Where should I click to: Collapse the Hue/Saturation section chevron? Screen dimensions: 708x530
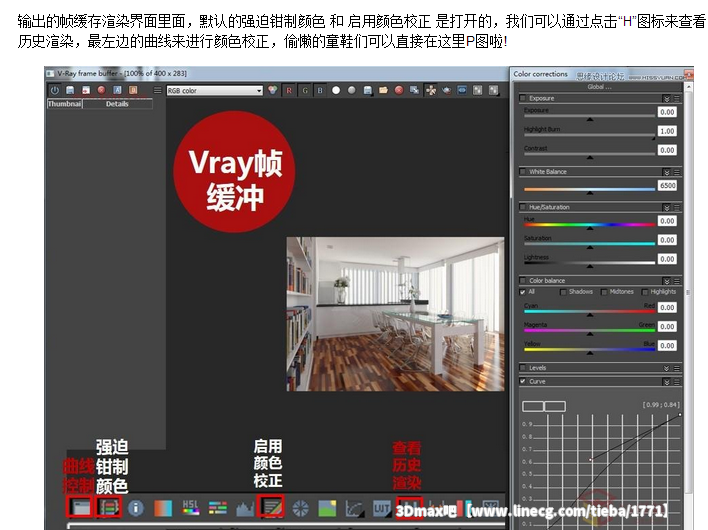(666, 208)
